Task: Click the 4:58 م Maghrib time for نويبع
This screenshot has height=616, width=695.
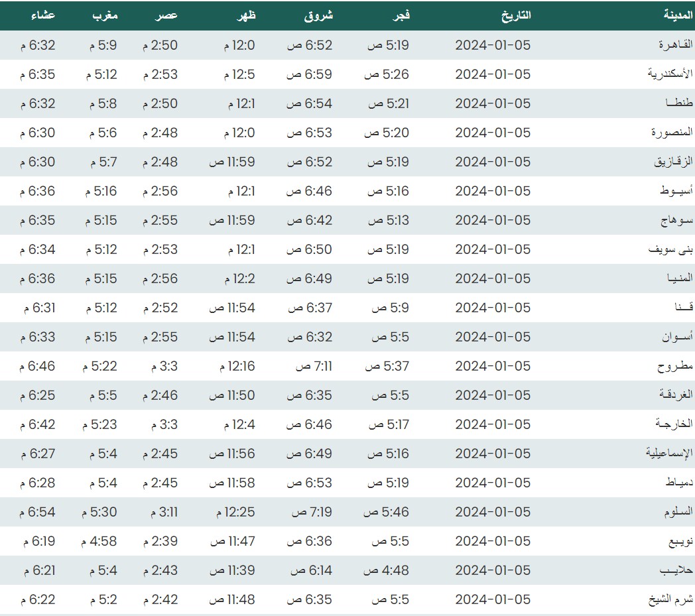Action: 98,541
